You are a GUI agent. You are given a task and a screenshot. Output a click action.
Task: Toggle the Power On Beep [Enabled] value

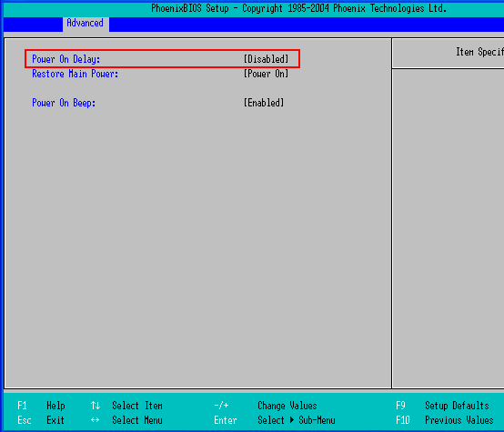264,103
